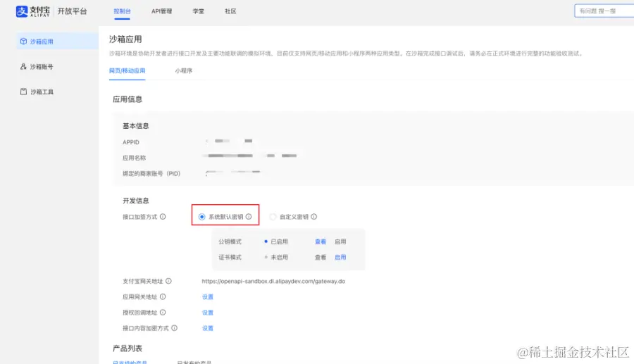
Task: Click the gateway URL openapi-sandbox.dl.alipaydev.com text
Action: click(273, 281)
